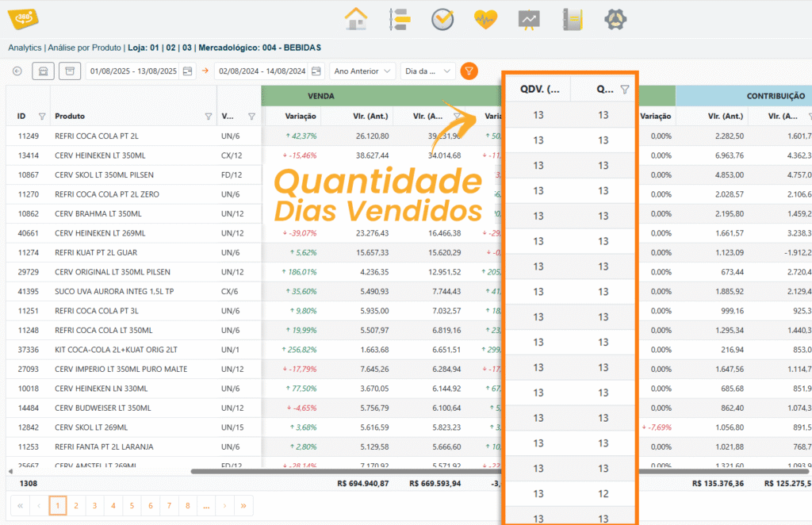Click product ID 12842
Screen dimensions: 812x525
click(x=28, y=427)
